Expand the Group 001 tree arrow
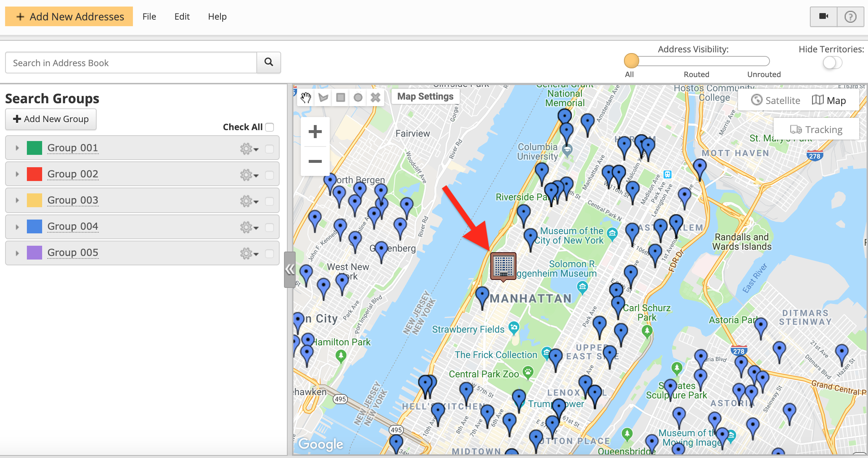This screenshot has height=458, width=868. coord(17,148)
